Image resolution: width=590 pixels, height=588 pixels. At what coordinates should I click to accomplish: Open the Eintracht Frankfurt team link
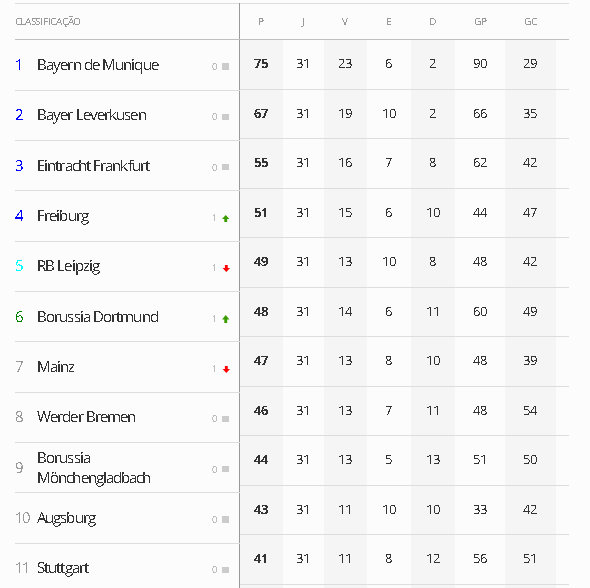93,166
